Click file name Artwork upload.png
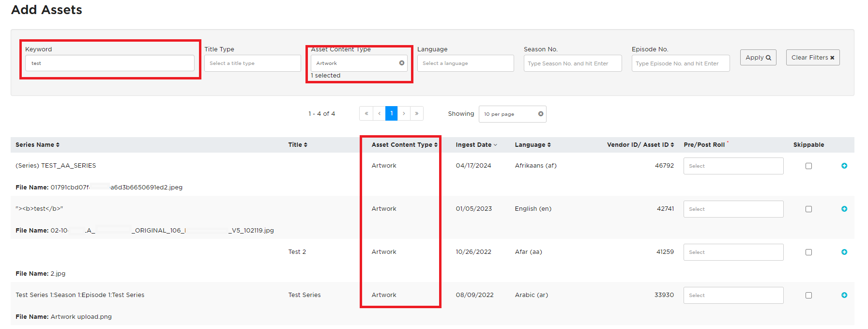This screenshot has height=329, width=868. click(x=81, y=317)
